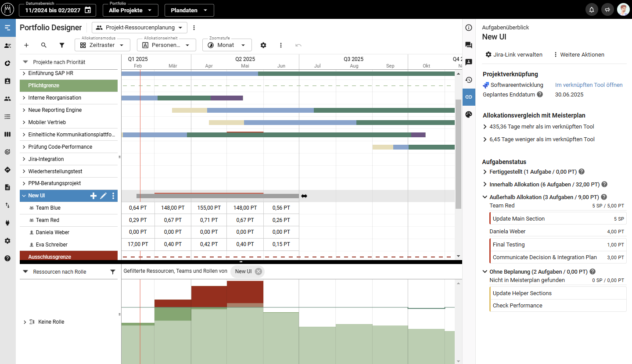Open three-dot toolbar menu beside settings gear
Screen dimensions: 632x364
[x=281, y=45]
